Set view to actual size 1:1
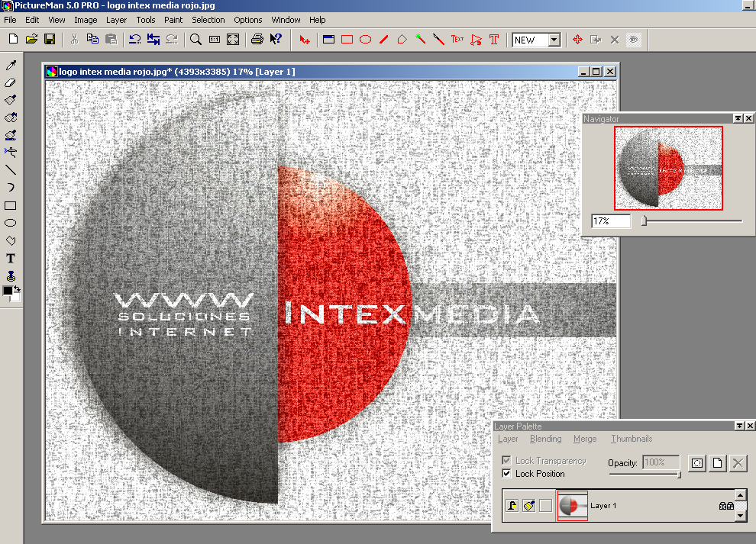 coord(215,40)
